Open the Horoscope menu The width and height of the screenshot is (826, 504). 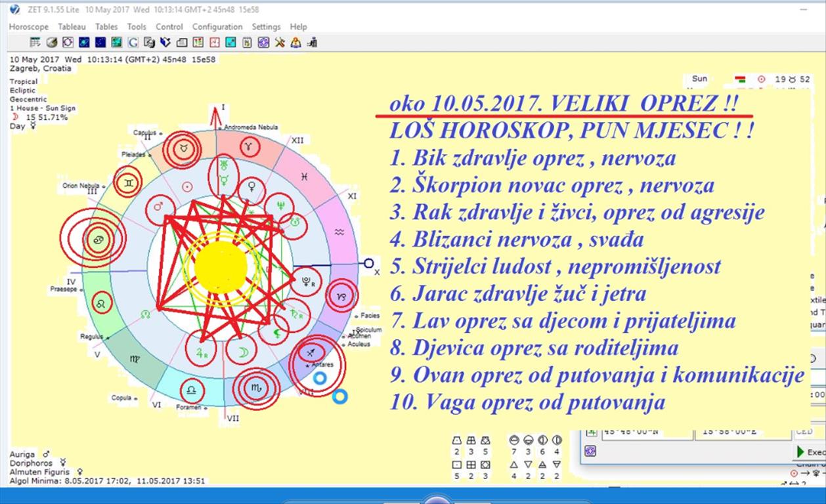(28, 27)
